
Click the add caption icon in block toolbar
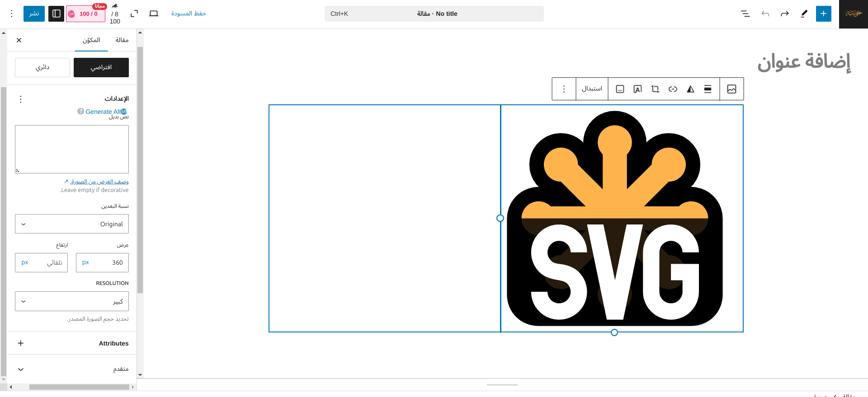click(620, 89)
